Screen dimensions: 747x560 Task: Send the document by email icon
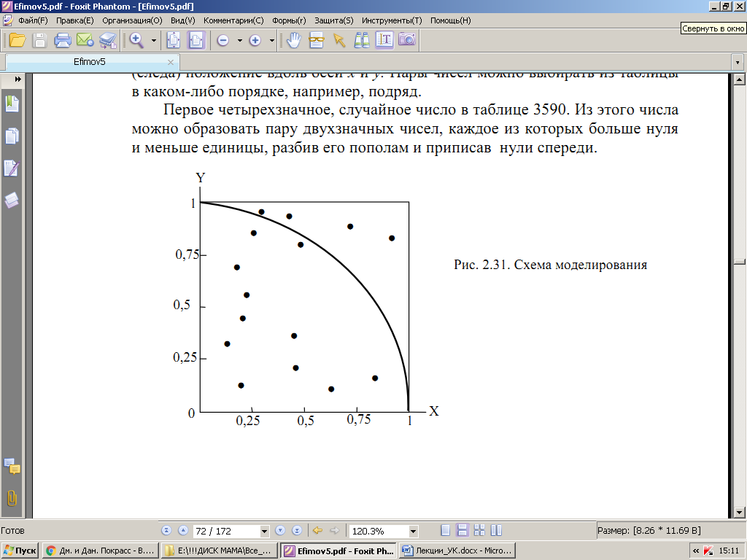pyautogui.click(x=85, y=40)
